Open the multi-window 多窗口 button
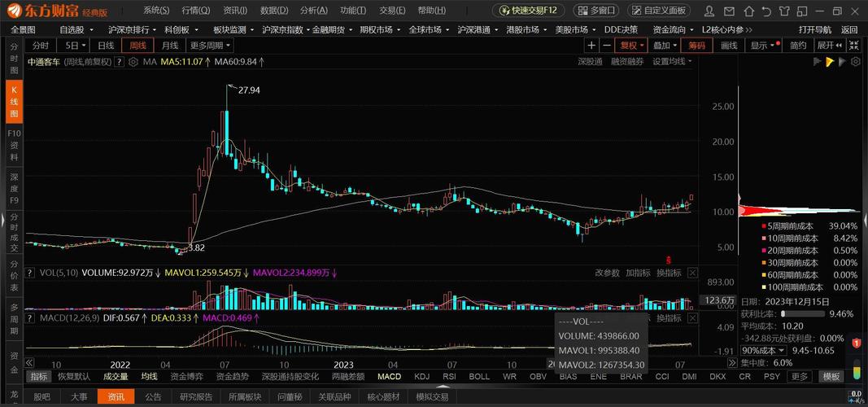Image resolution: width=868 pixels, height=407 pixels. tap(596, 10)
